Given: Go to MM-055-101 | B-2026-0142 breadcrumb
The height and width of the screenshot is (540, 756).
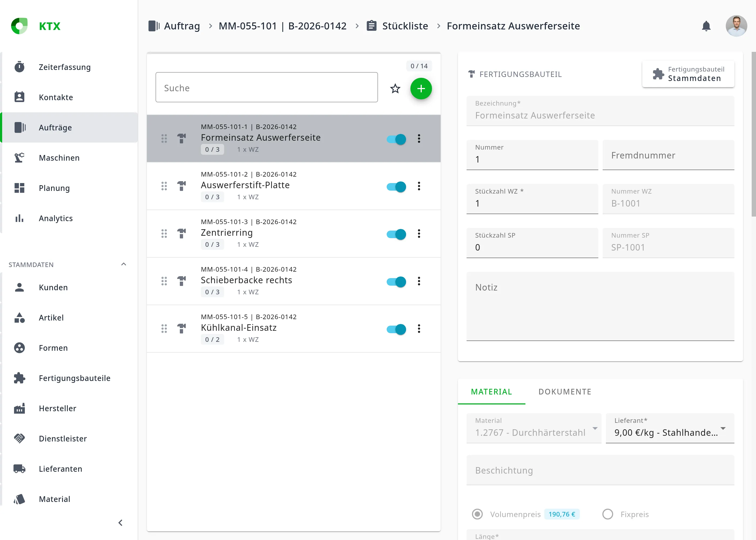Looking at the screenshot, I should pyautogui.click(x=283, y=26).
